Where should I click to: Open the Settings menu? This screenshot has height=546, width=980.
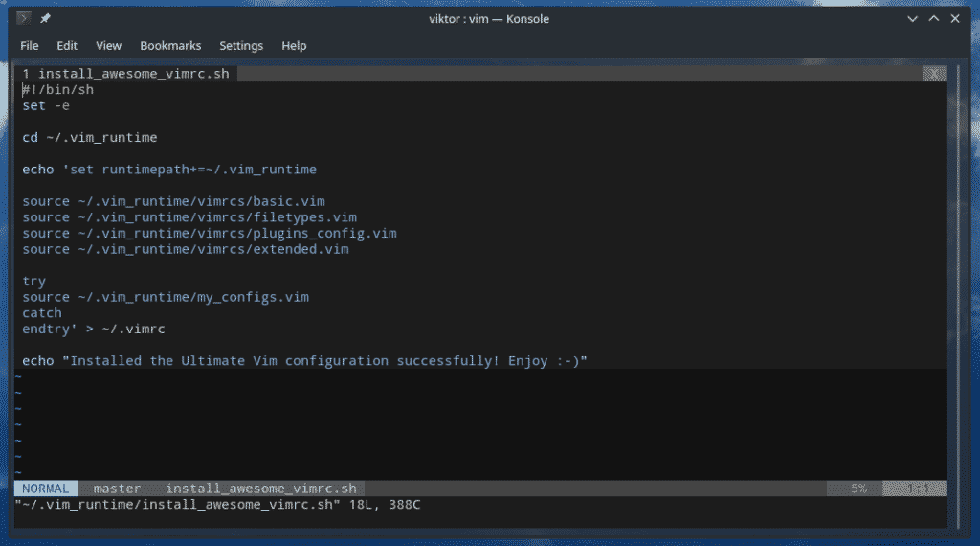[x=241, y=46]
